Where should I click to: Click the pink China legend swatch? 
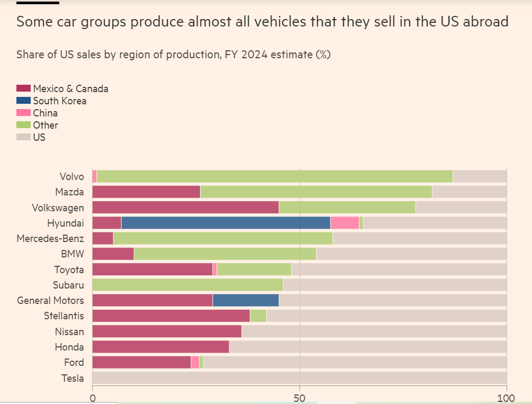click(23, 113)
